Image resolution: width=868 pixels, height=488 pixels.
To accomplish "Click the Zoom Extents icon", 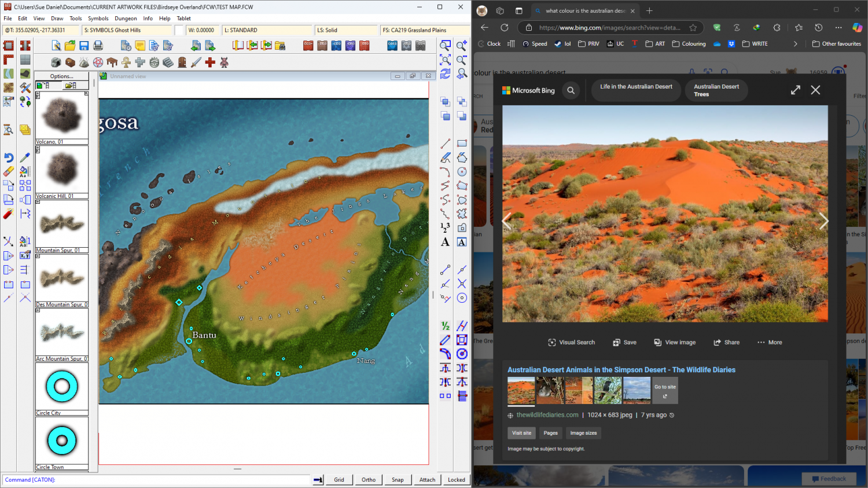I will coord(445,60).
